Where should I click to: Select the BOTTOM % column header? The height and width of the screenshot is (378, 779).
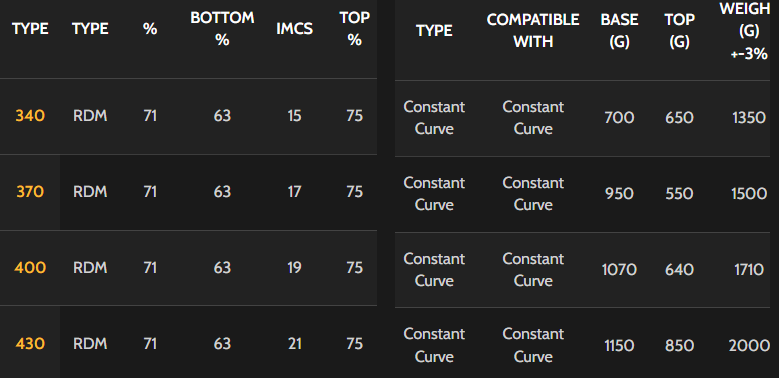(222, 29)
